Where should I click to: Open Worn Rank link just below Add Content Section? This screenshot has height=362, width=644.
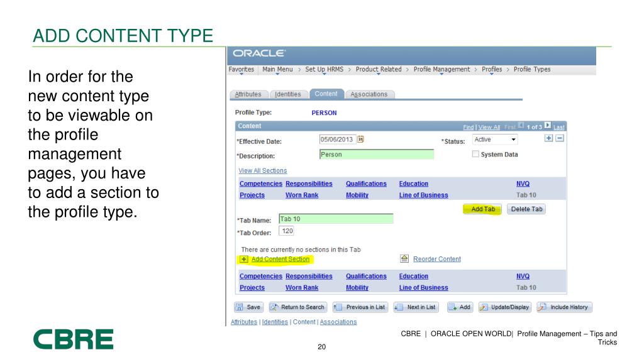pyautogui.click(x=302, y=288)
